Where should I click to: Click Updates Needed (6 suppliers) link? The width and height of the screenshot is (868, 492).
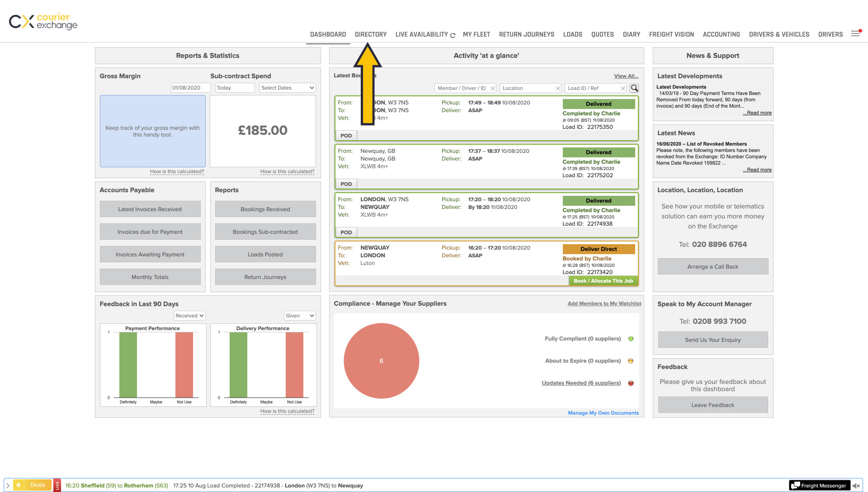coord(581,383)
